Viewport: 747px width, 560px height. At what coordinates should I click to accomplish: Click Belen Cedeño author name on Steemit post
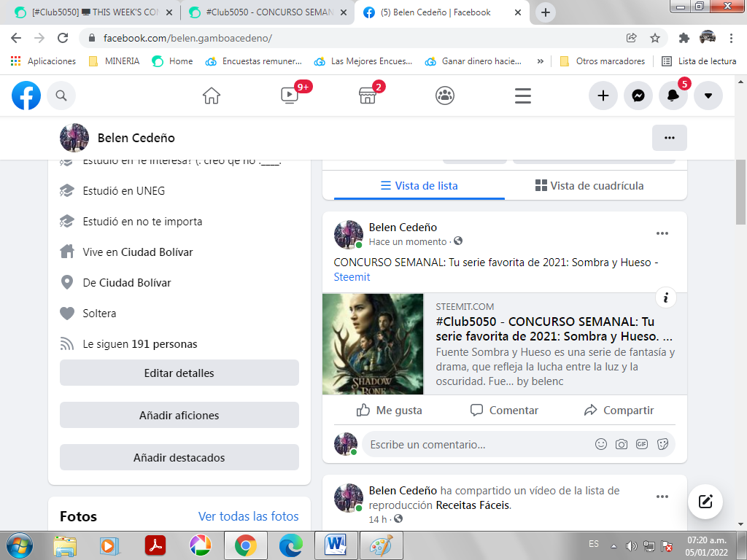click(403, 227)
